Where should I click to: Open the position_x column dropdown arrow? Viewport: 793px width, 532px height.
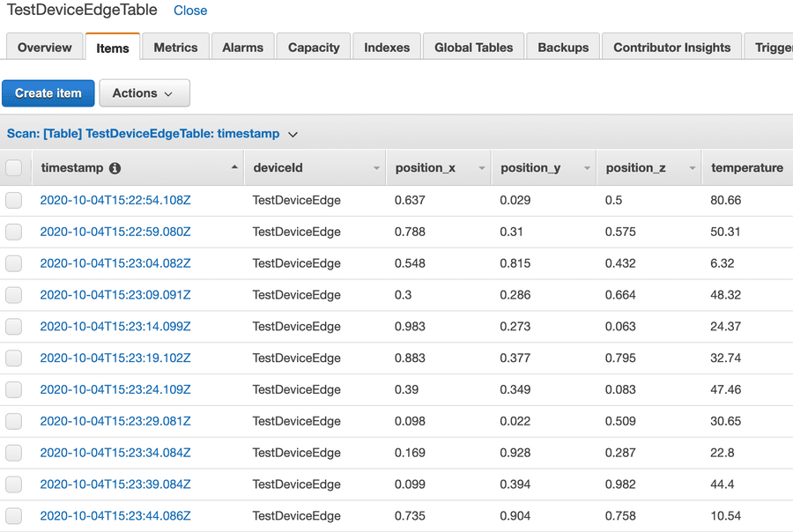point(481,168)
